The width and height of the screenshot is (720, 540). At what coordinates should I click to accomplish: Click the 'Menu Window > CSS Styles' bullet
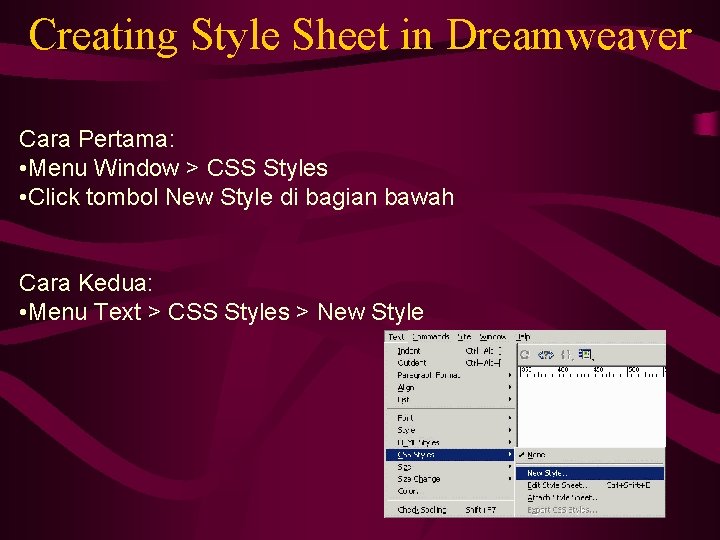pyautogui.click(x=174, y=168)
